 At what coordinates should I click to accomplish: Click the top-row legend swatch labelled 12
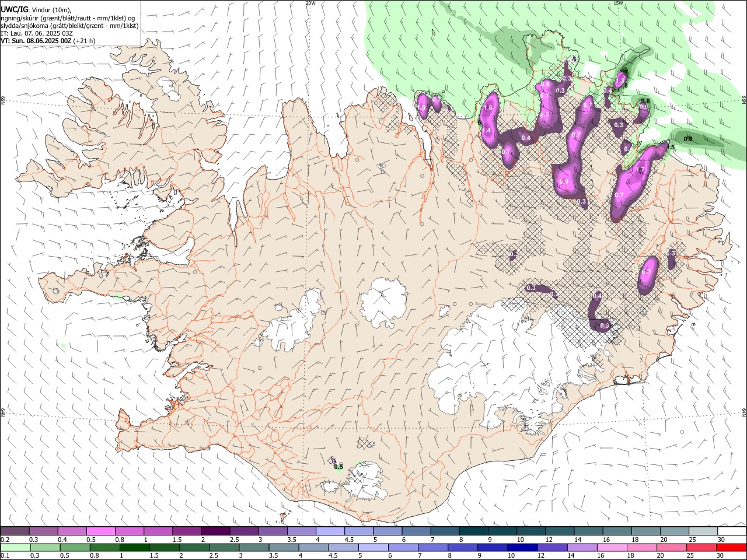click(560, 531)
